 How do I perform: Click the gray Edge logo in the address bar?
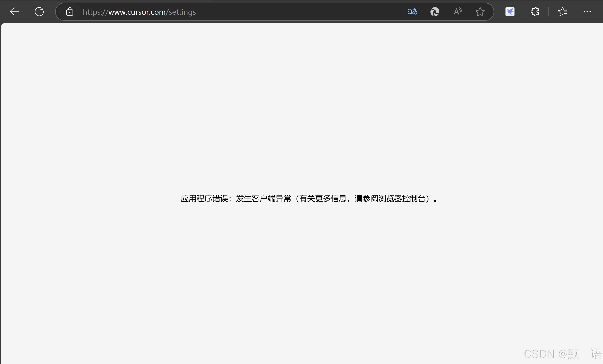[x=435, y=12]
